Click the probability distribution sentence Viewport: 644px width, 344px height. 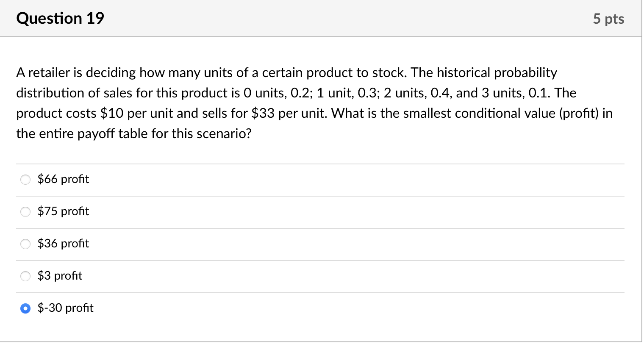[297, 93]
